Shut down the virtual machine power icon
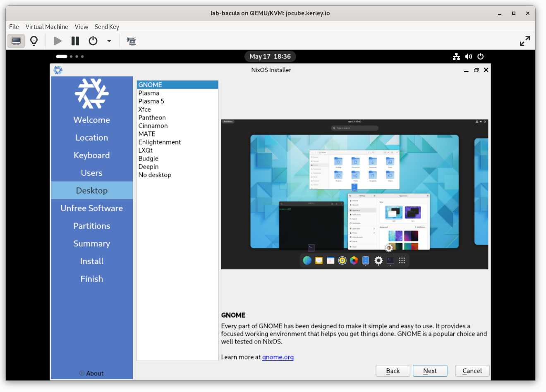 93,41
